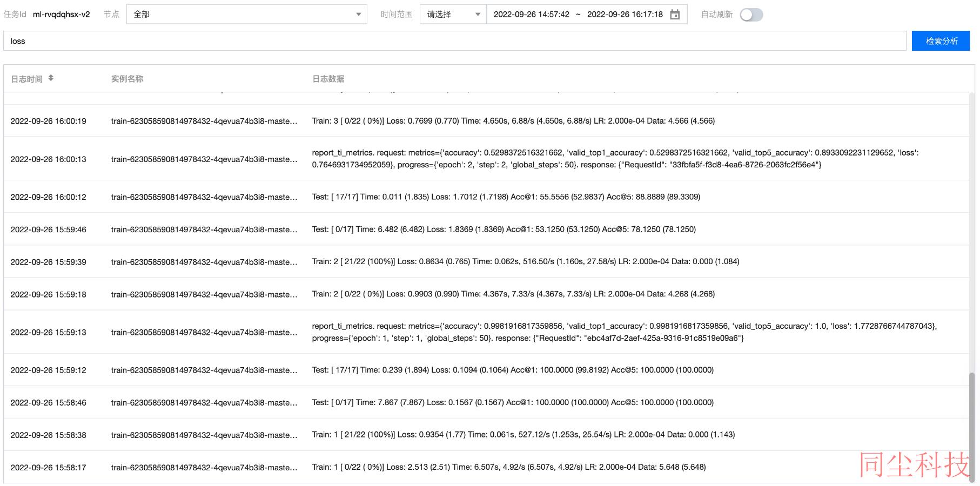980x486 pixels.
Task: Click log entry Train: 3 [0/22] Loss 0.7699
Action: click(513, 121)
